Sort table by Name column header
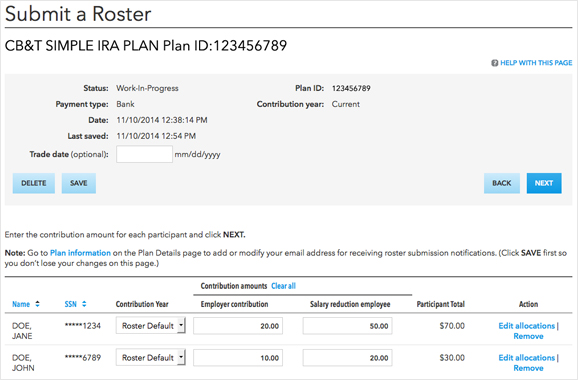 click(x=21, y=304)
